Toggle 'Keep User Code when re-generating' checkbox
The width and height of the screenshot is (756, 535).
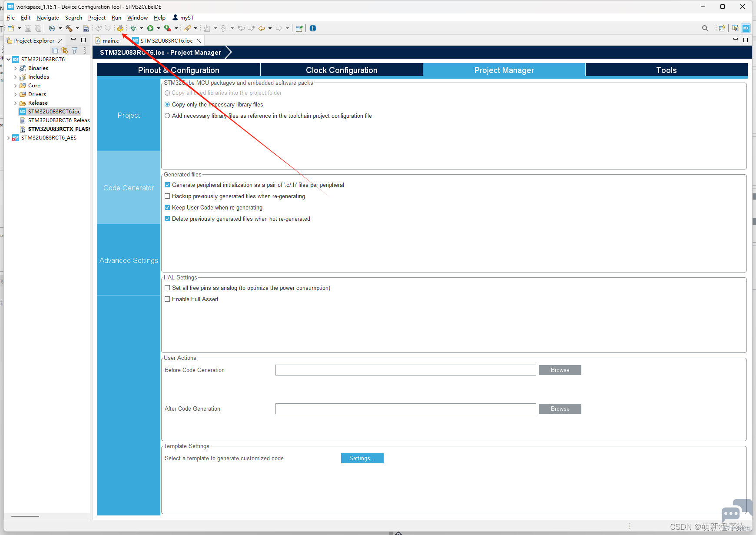(x=167, y=207)
